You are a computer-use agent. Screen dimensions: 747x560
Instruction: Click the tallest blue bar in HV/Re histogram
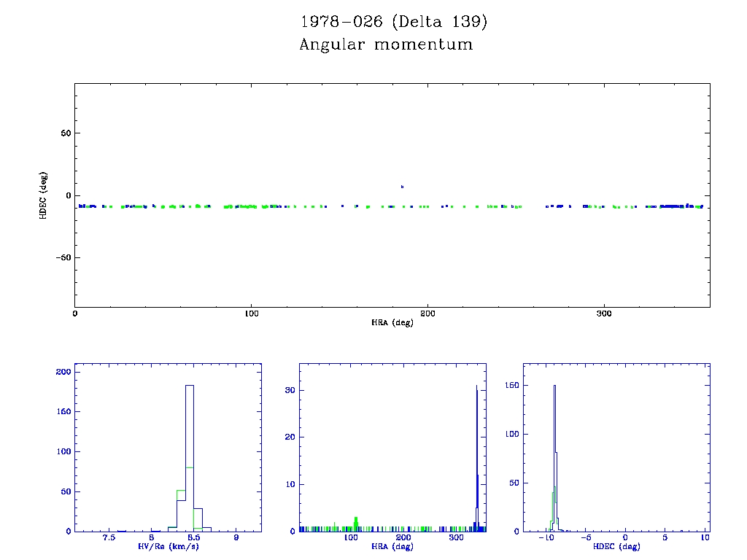click(190, 452)
